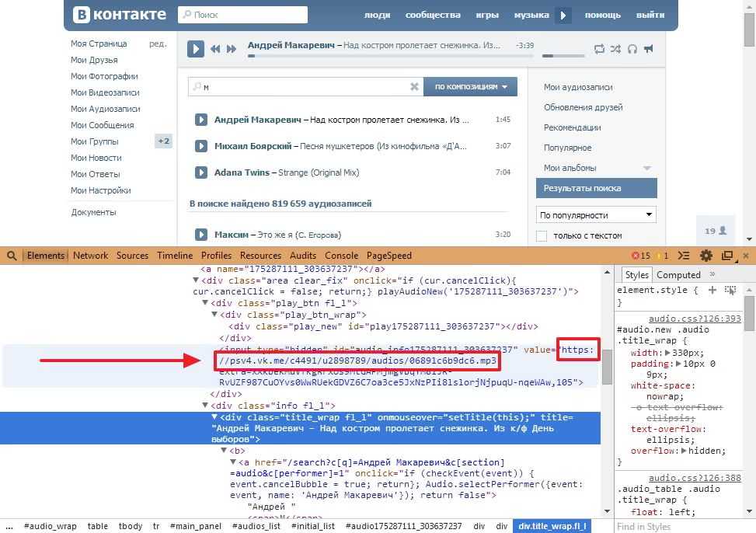Viewport: 756px width, 533px height.
Task: Click the DOM tree vertical scrollbar thumb
Action: [x=607, y=366]
